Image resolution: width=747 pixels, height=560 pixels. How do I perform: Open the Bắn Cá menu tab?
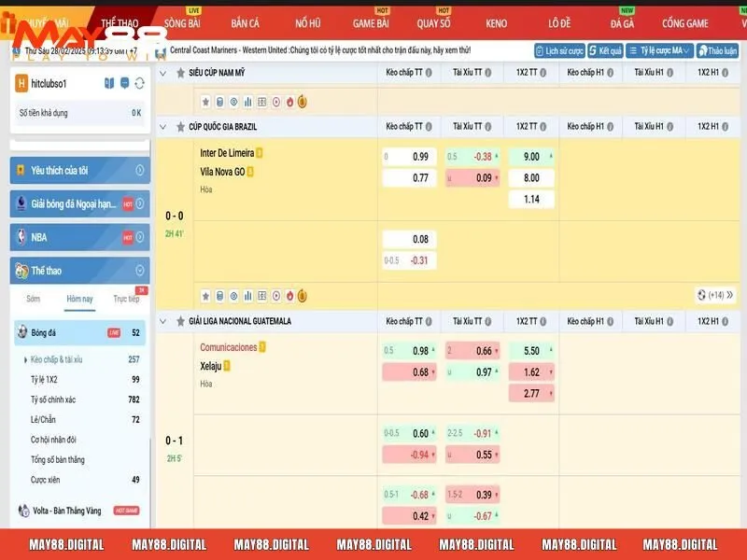point(245,22)
